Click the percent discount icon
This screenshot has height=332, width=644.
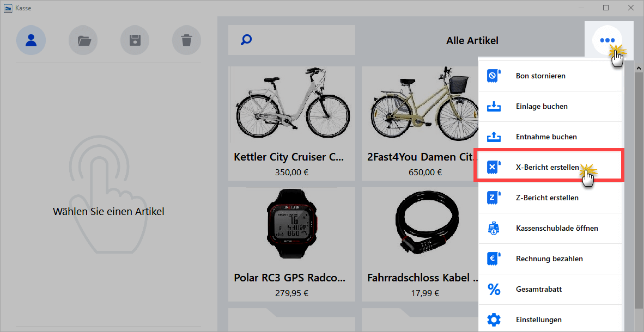point(494,289)
